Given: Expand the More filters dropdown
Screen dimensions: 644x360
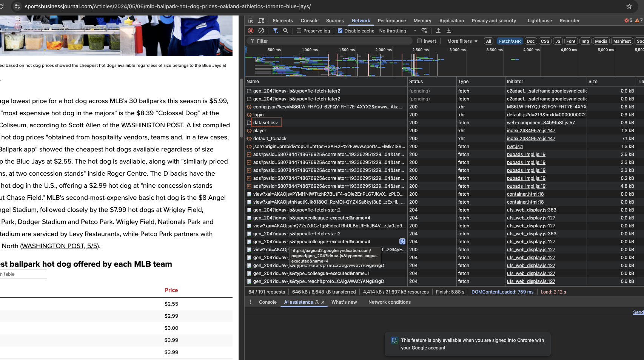Looking at the screenshot, I should [x=462, y=41].
